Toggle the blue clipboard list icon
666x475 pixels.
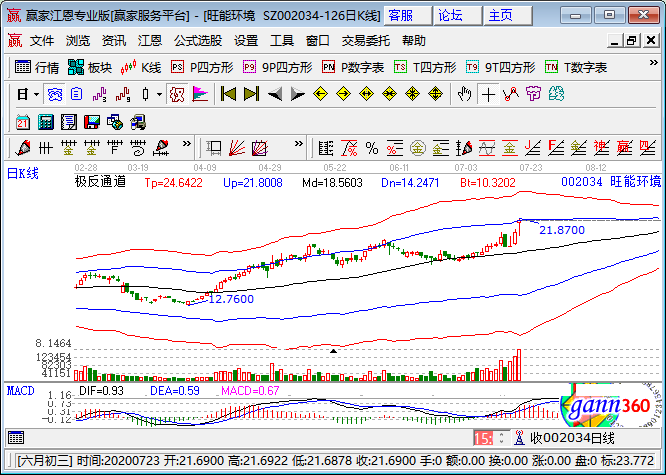(76, 94)
